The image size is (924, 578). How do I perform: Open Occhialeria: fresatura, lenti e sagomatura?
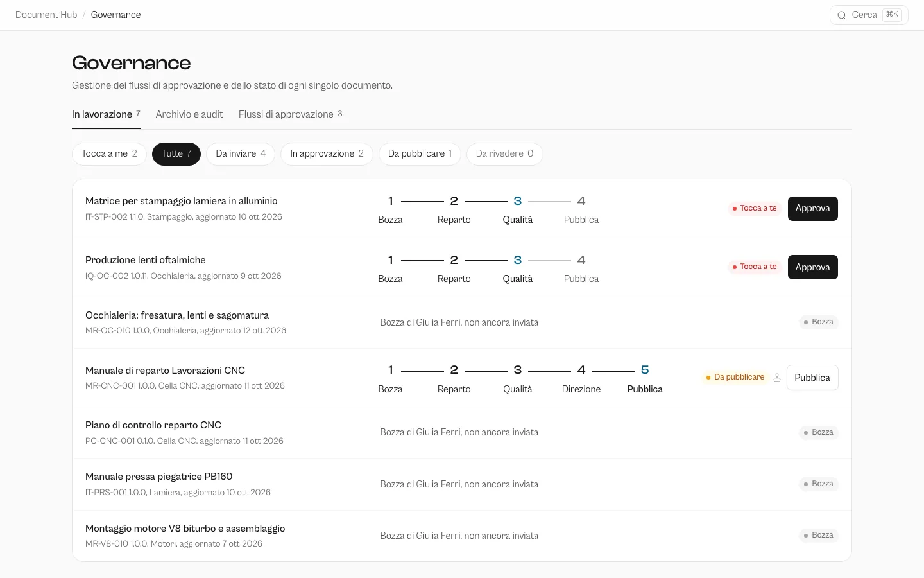(177, 315)
